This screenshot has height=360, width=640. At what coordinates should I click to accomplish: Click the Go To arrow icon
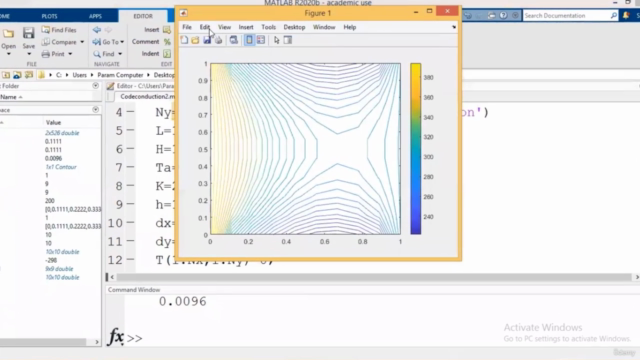coord(97,42)
